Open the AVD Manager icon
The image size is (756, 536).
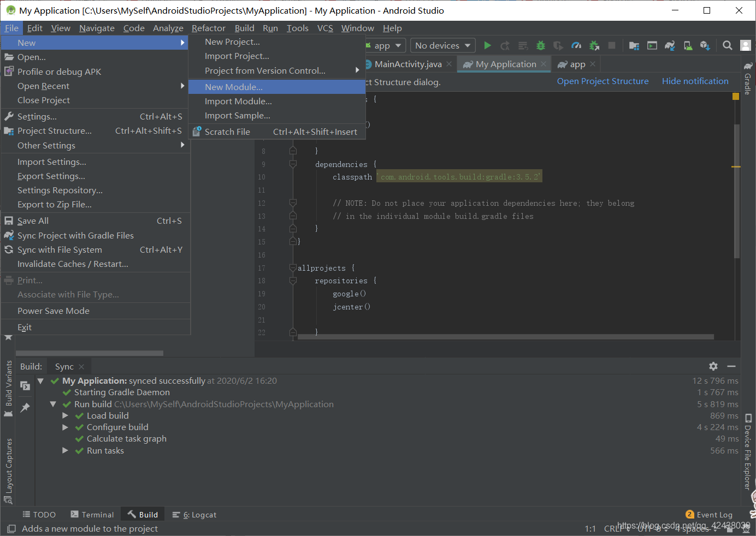click(x=688, y=46)
